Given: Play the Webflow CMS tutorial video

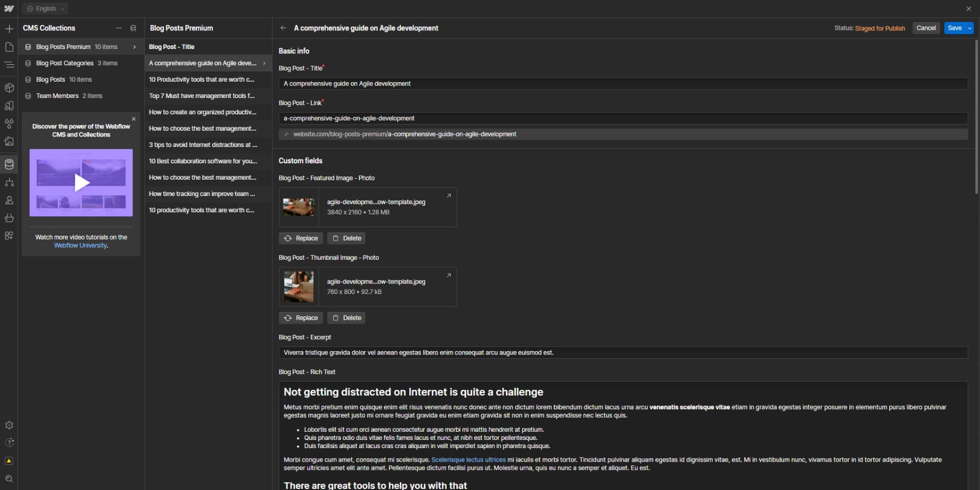Looking at the screenshot, I should (x=81, y=183).
